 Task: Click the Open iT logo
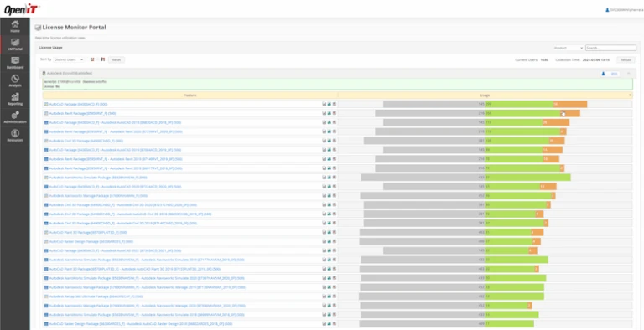tap(21, 8)
